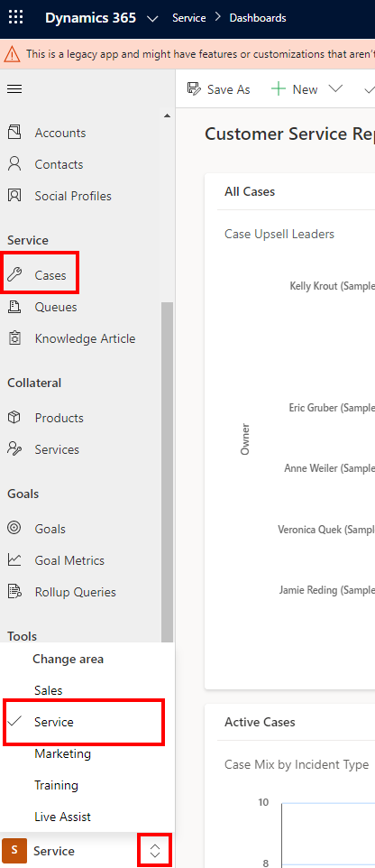Click the Queues icon
This screenshot has width=375, height=868.
click(14, 306)
